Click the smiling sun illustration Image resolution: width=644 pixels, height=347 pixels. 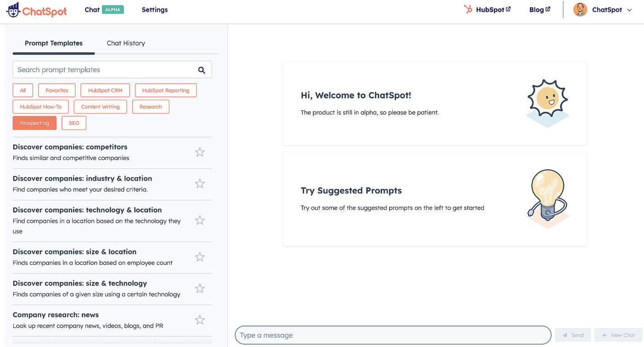point(547,102)
